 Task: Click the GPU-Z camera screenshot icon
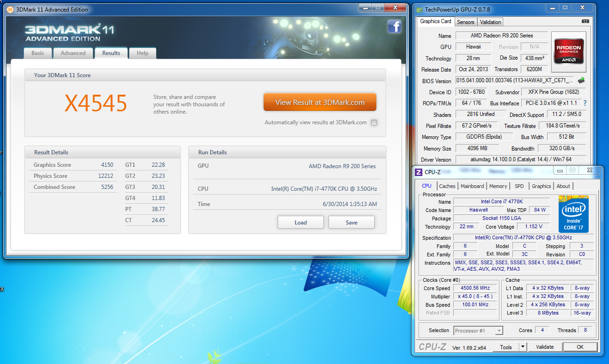pyautogui.click(x=585, y=21)
